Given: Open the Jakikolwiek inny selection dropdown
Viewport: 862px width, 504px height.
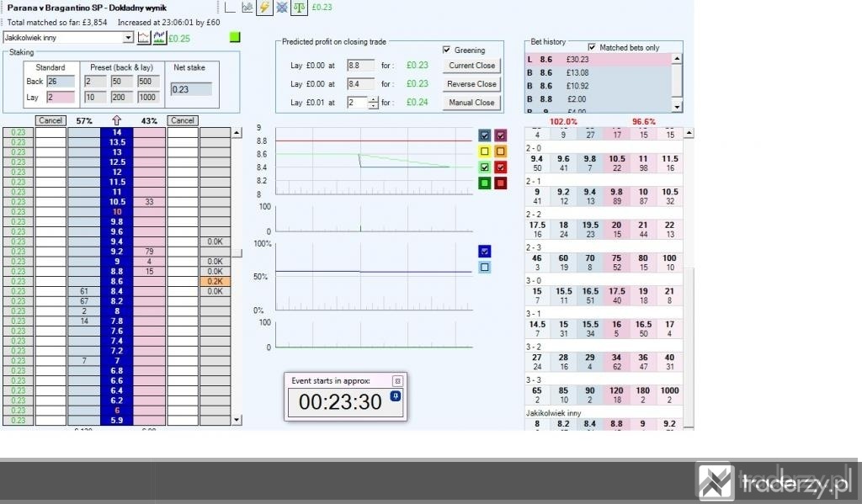Looking at the screenshot, I should (x=128, y=37).
